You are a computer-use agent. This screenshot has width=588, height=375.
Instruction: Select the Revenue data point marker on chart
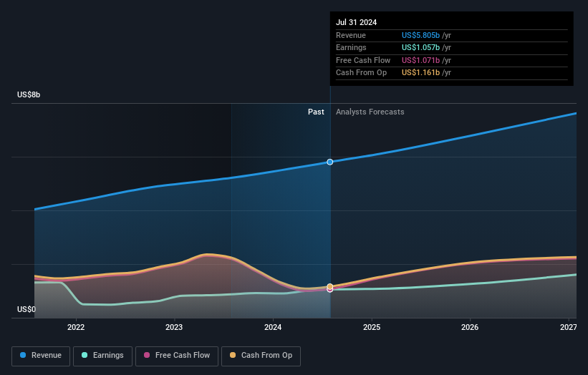pyautogui.click(x=330, y=162)
